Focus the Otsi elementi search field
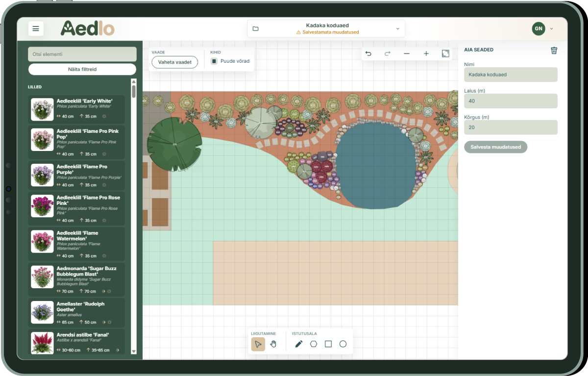The image size is (588, 376). pyautogui.click(x=82, y=54)
